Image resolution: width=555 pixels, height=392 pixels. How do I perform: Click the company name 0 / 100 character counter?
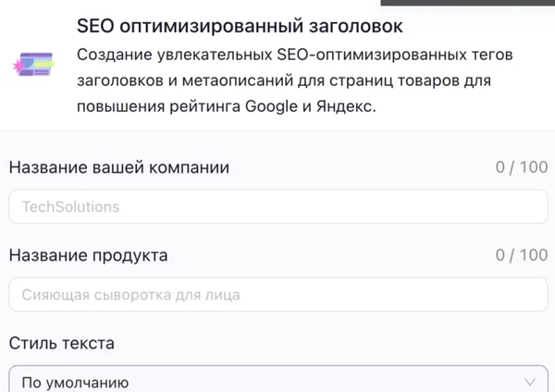click(521, 167)
